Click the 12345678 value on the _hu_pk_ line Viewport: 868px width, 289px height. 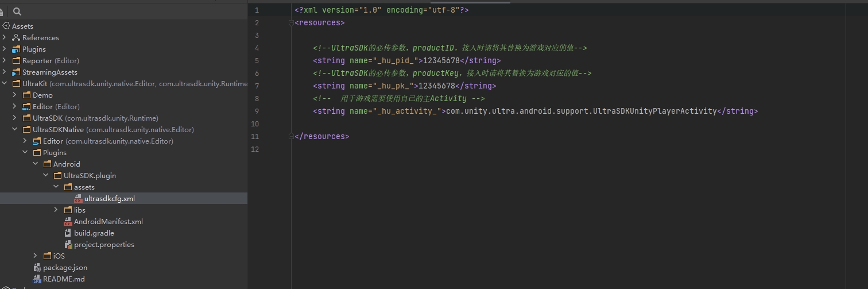coord(437,86)
